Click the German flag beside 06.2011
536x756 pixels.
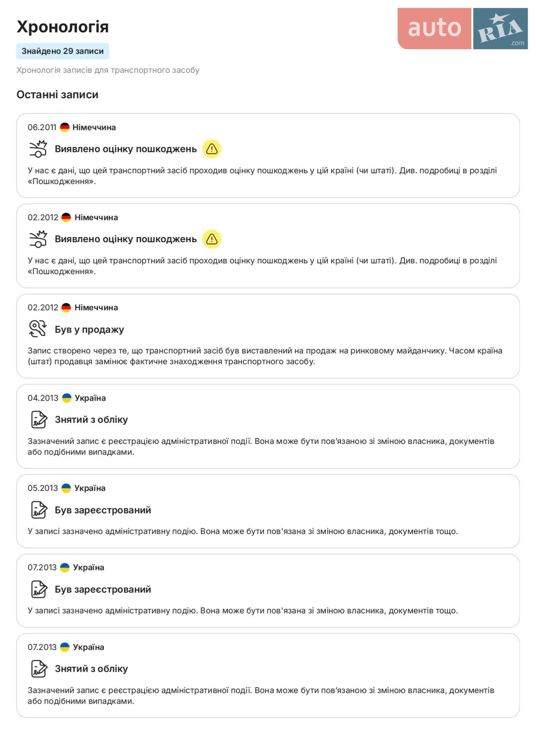point(65,127)
